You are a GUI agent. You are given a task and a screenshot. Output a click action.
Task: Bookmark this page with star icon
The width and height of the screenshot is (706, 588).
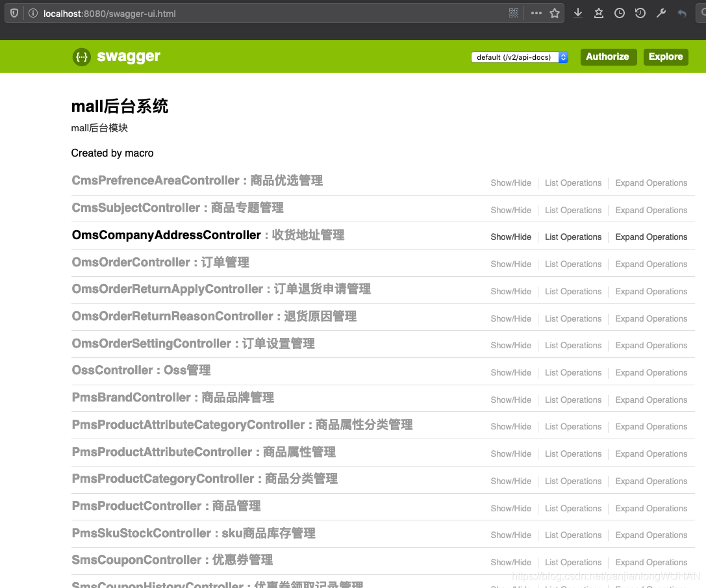tap(555, 13)
